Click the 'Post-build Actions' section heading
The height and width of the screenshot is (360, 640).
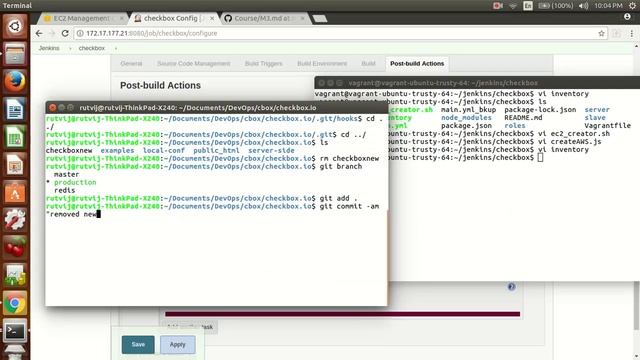tap(160, 85)
